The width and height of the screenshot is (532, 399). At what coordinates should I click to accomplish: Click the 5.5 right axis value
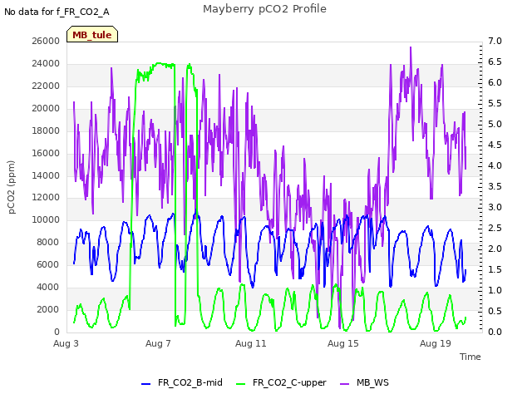click(x=495, y=103)
